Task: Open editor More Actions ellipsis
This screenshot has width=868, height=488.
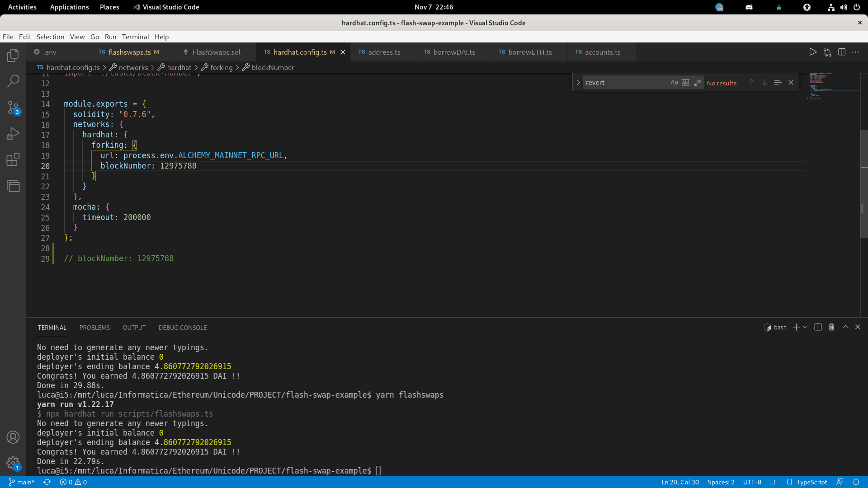Action: click(855, 52)
